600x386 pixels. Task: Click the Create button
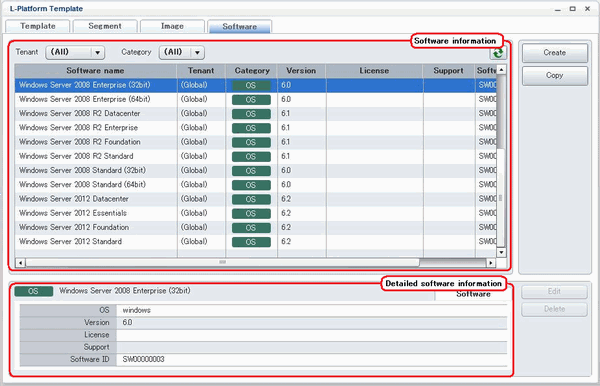point(554,53)
